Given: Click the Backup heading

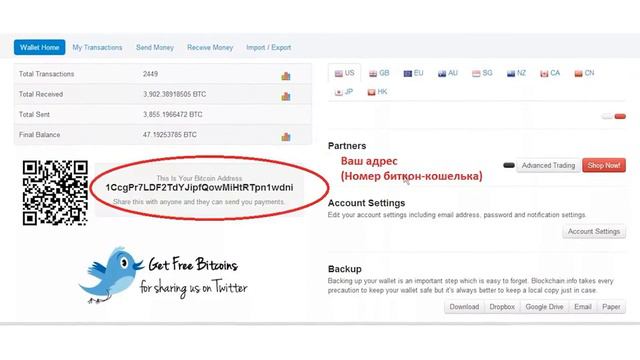Looking at the screenshot, I should click(x=344, y=269).
